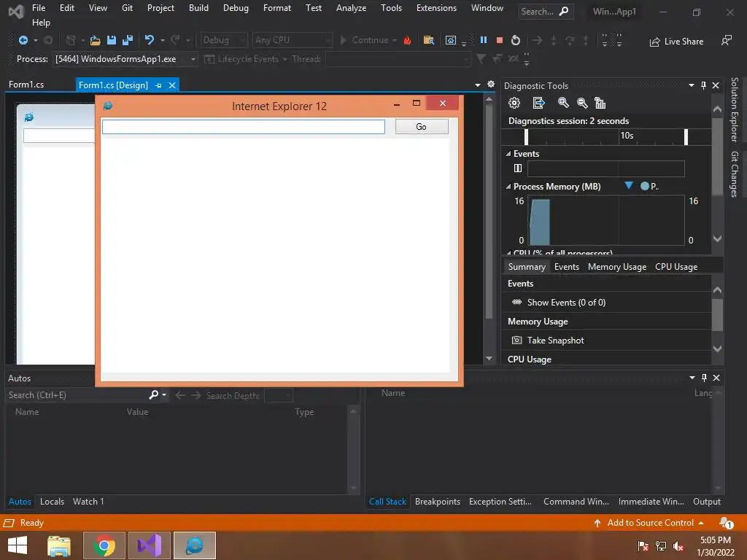Viewport: 747px width, 560px height.
Task: Open Chrome from the taskbar
Action: (x=104, y=545)
